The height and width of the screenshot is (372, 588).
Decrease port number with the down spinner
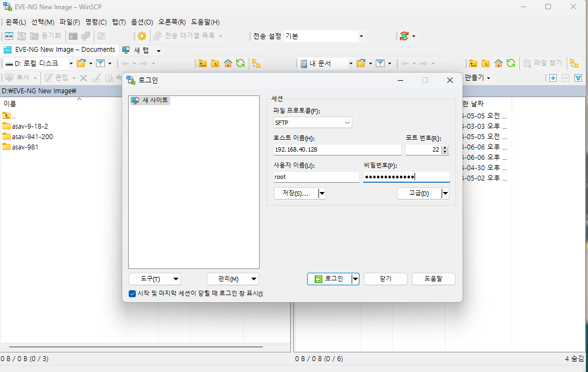tap(445, 152)
